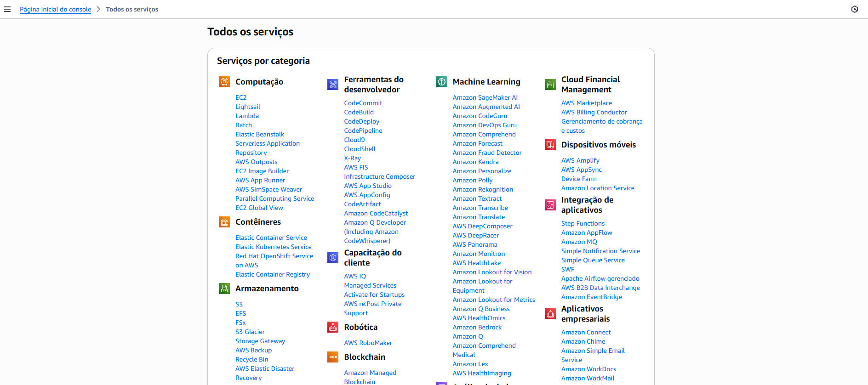
Task: Click the Machine Learning category icon
Action: pos(442,82)
